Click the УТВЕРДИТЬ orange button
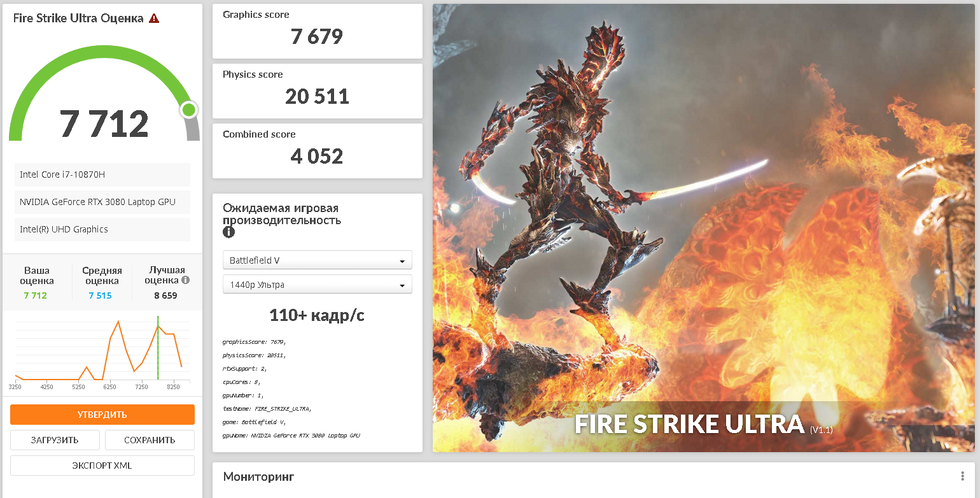Image resolution: width=980 pixels, height=498 pixels. tap(102, 415)
